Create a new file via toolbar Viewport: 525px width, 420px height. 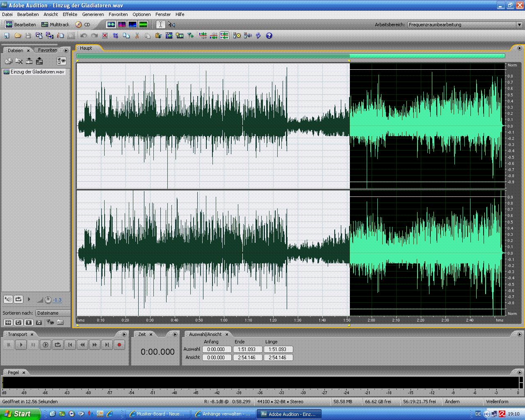(7, 36)
